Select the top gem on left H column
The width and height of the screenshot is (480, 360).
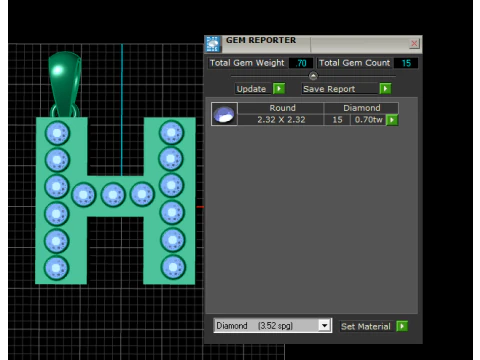point(57,133)
